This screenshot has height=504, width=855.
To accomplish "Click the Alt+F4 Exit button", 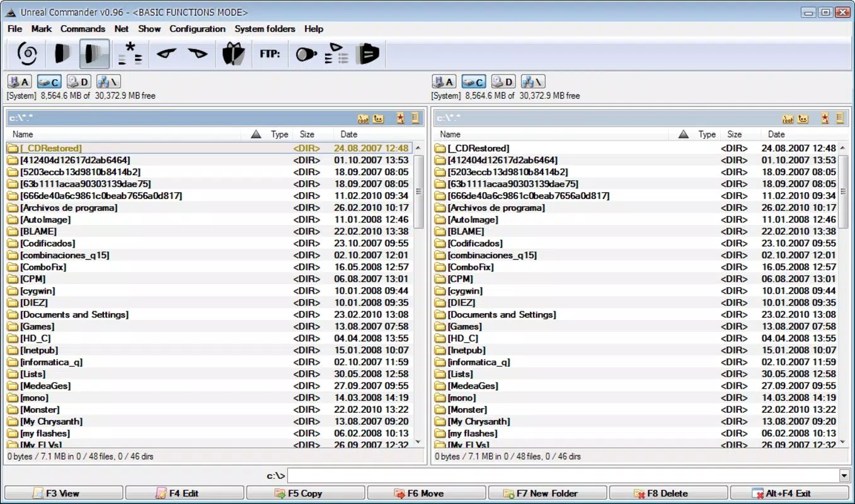I will click(789, 493).
